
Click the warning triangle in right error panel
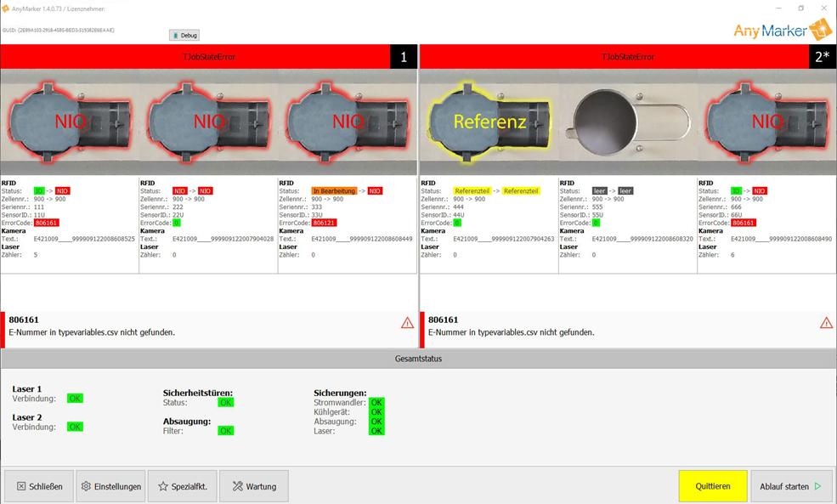(x=826, y=323)
